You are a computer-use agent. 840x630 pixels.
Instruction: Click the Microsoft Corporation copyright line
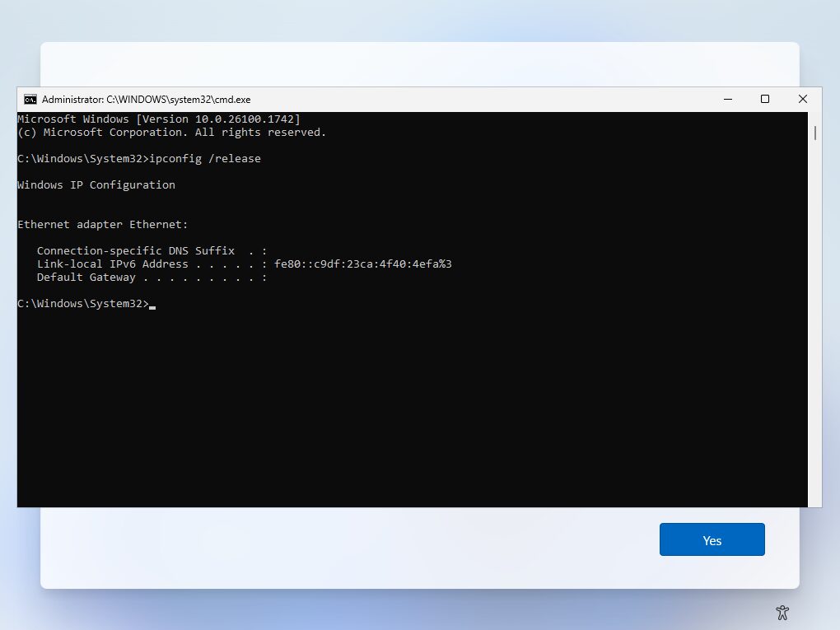coord(172,133)
